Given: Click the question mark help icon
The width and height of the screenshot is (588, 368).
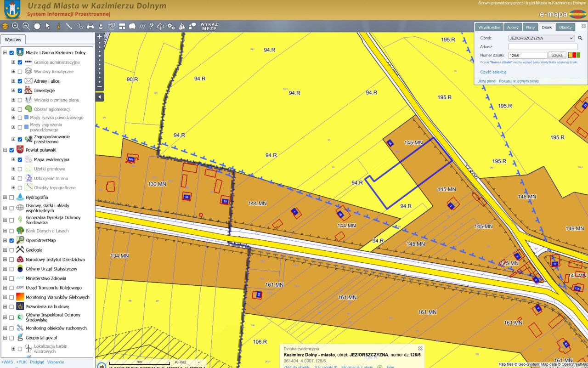Looking at the screenshot, I should click(151, 26).
